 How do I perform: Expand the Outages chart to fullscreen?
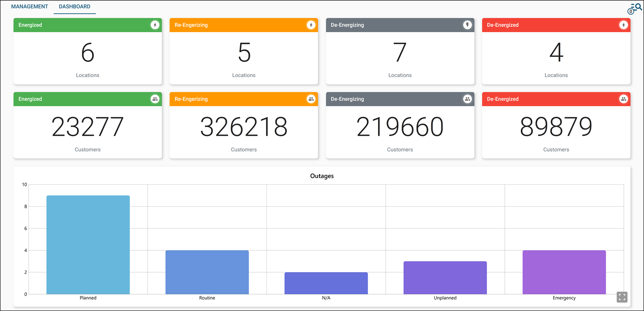(622, 297)
